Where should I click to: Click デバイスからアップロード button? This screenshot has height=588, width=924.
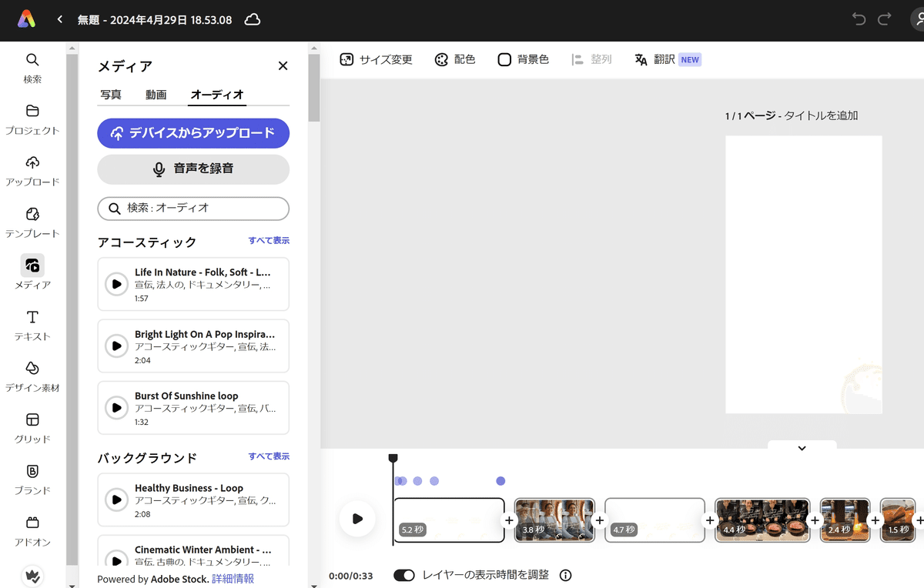coord(193,133)
